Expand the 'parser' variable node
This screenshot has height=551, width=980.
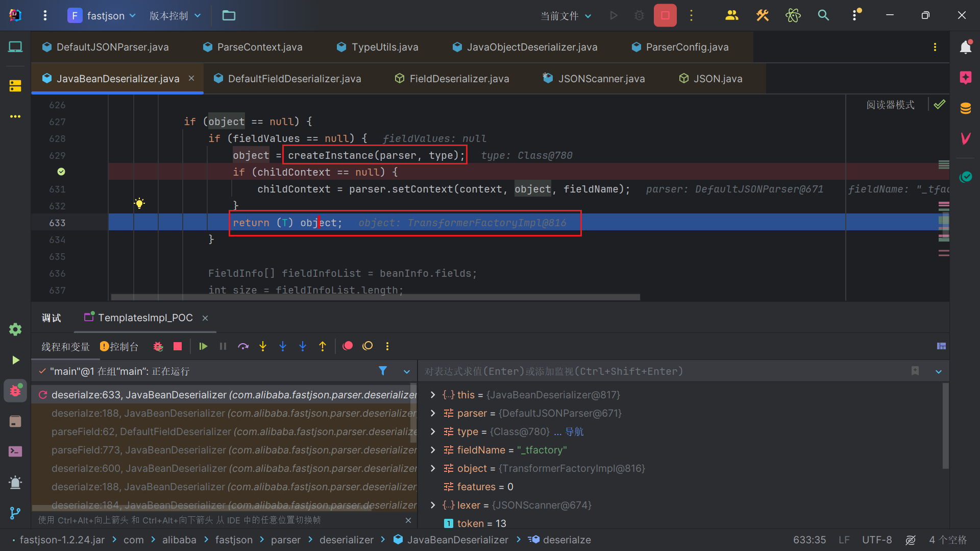point(433,413)
